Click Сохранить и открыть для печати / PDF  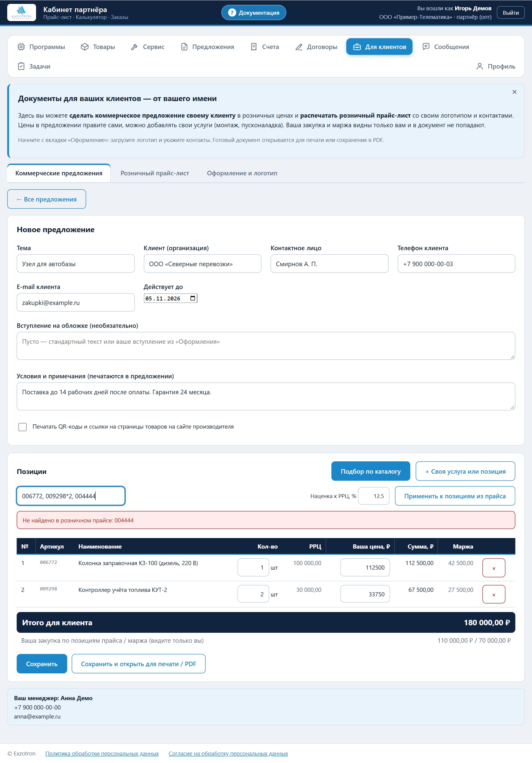click(139, 664)
